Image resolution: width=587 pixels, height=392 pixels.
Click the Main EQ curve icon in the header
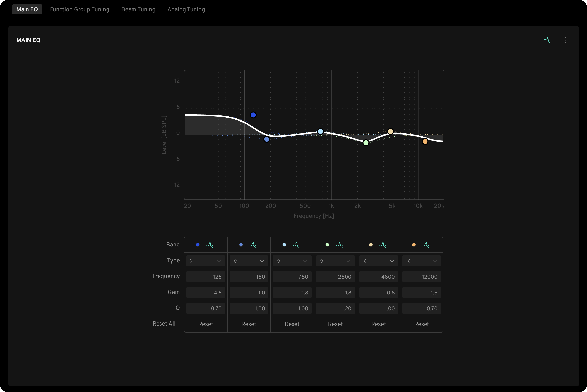[x=547, y=40]
